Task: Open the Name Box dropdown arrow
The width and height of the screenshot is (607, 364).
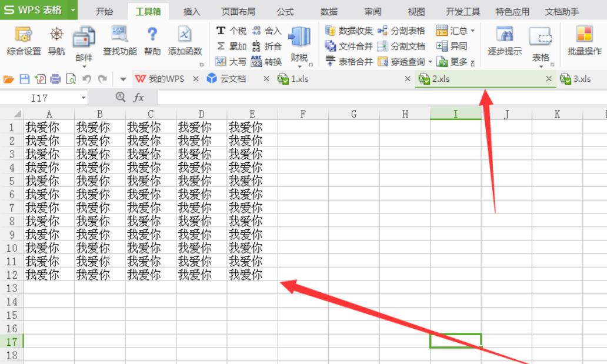Action: pyautogui.click(x=84, y=98)
